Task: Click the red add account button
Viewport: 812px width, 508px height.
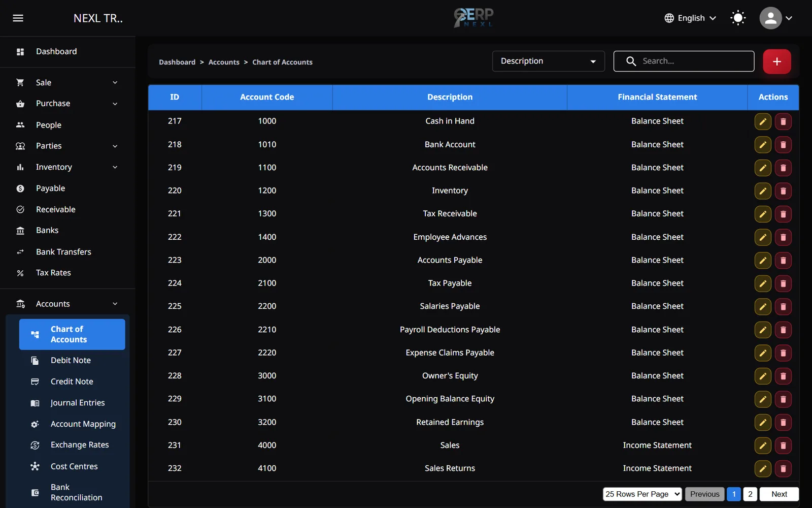Action: [776, 61]
